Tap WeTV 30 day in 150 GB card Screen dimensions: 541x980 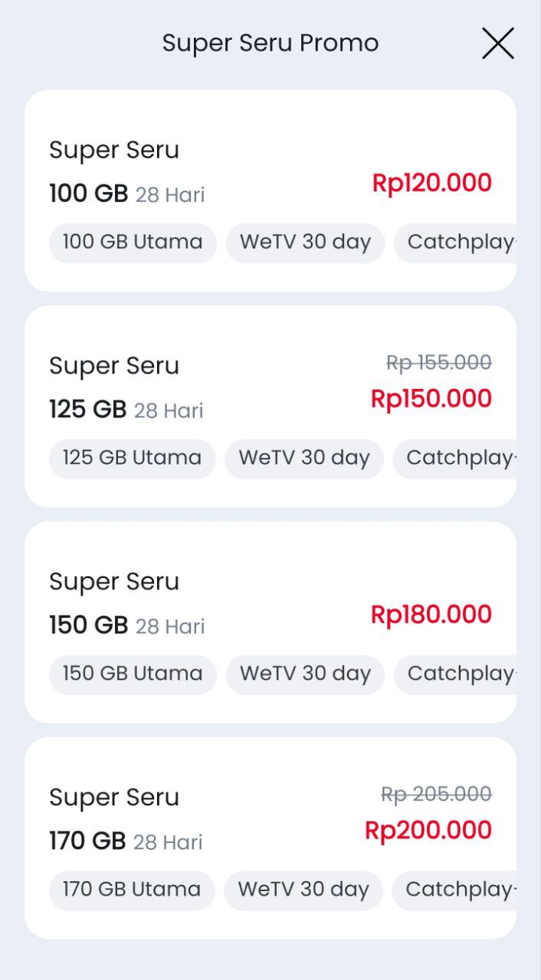(x=305, y=675)
